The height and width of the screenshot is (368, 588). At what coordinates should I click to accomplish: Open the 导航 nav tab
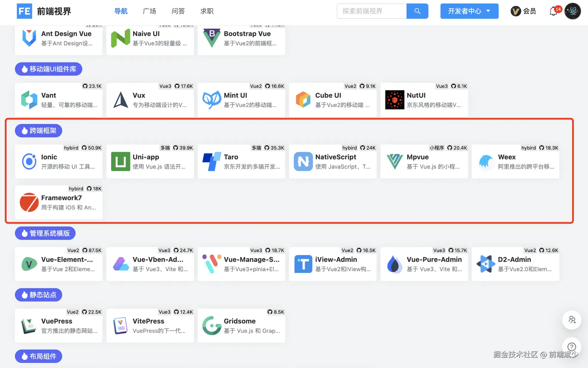click(x=121, y=11)
